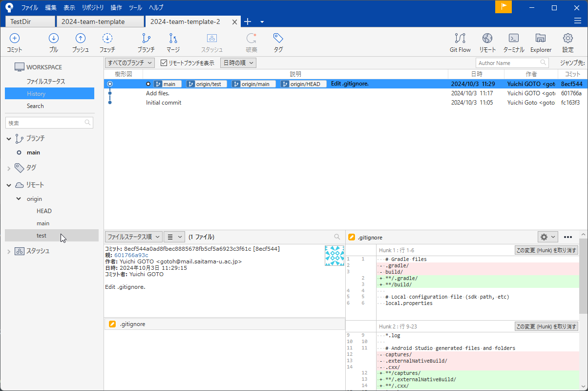Switch to the TestDir tab
588x391 pixels.
(x=30, y=22)
